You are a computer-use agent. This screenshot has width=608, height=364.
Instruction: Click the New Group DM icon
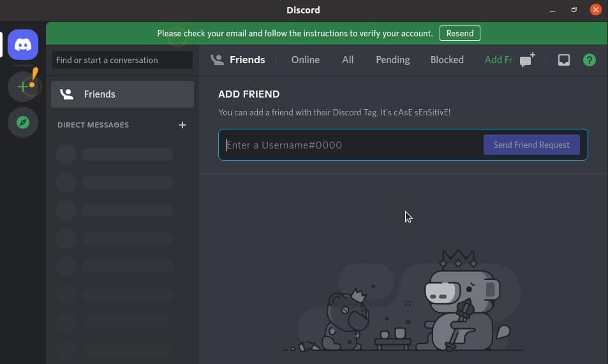point(528,60)
